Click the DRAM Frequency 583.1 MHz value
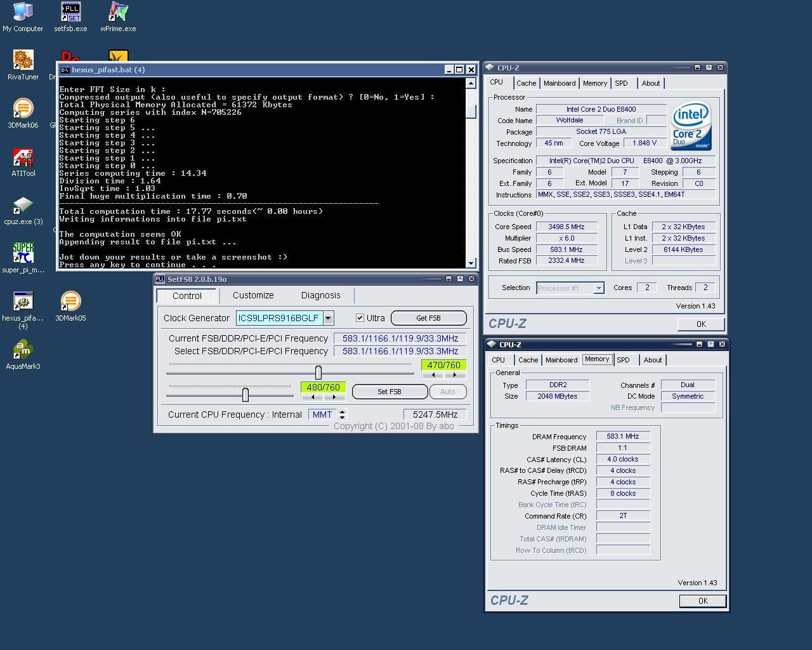Viewport: 812px width, 650px height. click(x=623, y=436)
